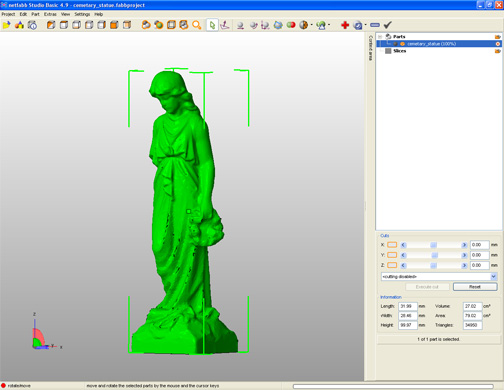Click the Length value field
The image size is (504, 390).
408,306
